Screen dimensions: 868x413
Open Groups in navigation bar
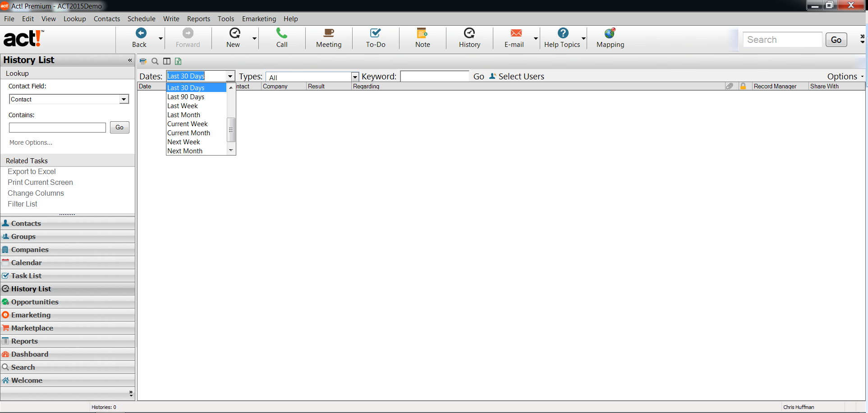click(68, 236)
